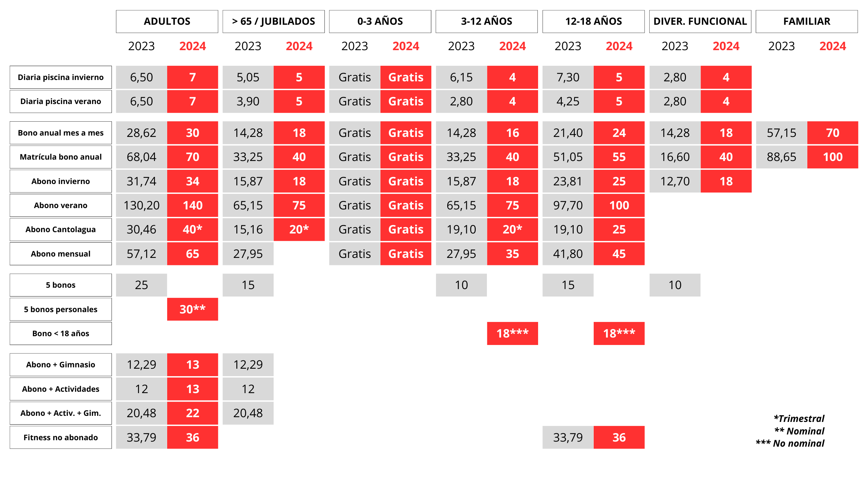Click the *Trimestral footnote text
This screenshot has height=488, width=868.
[799, 419]
